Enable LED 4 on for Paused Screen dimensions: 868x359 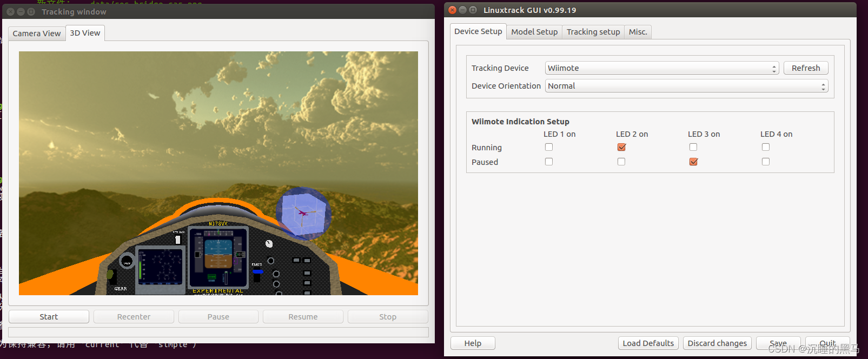[766, 162]
